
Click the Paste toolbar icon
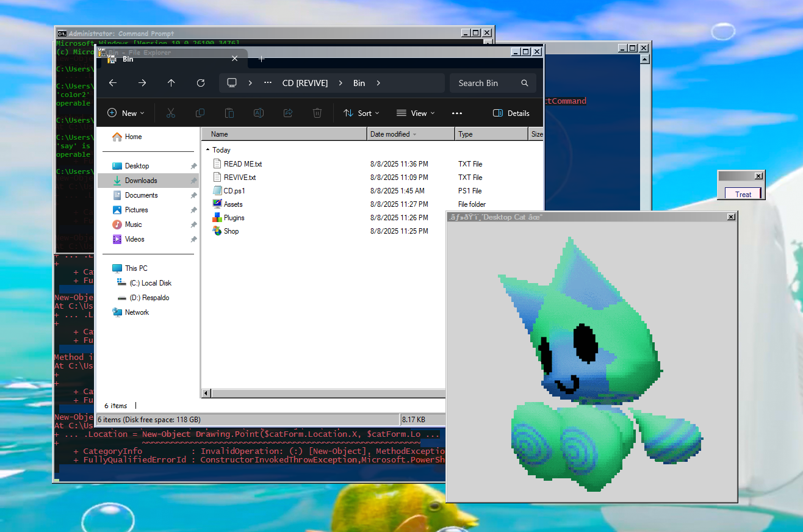click(229, 113)
